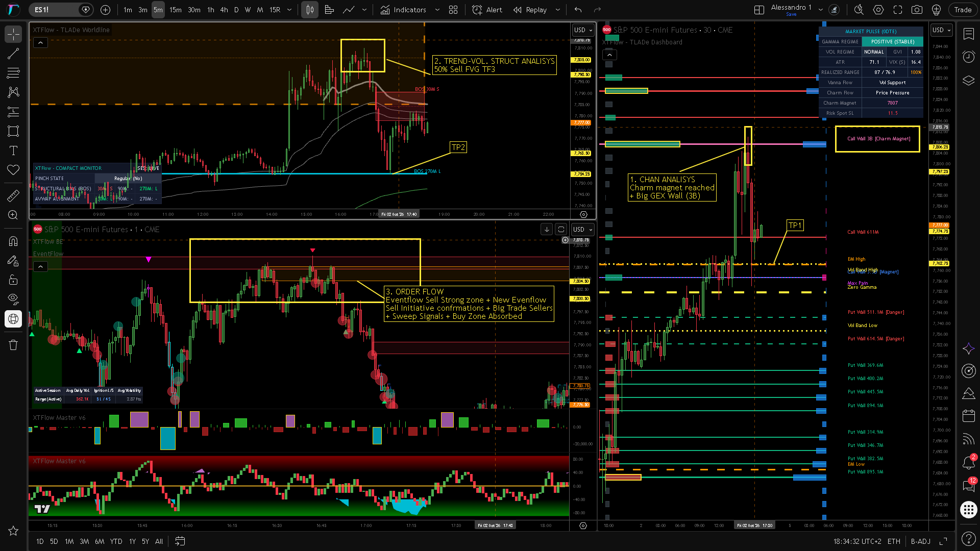The width and height of the screenshot is (980, 551).
Task: Collapse the top-left chart legend arrow
Action: click(40, 43)
